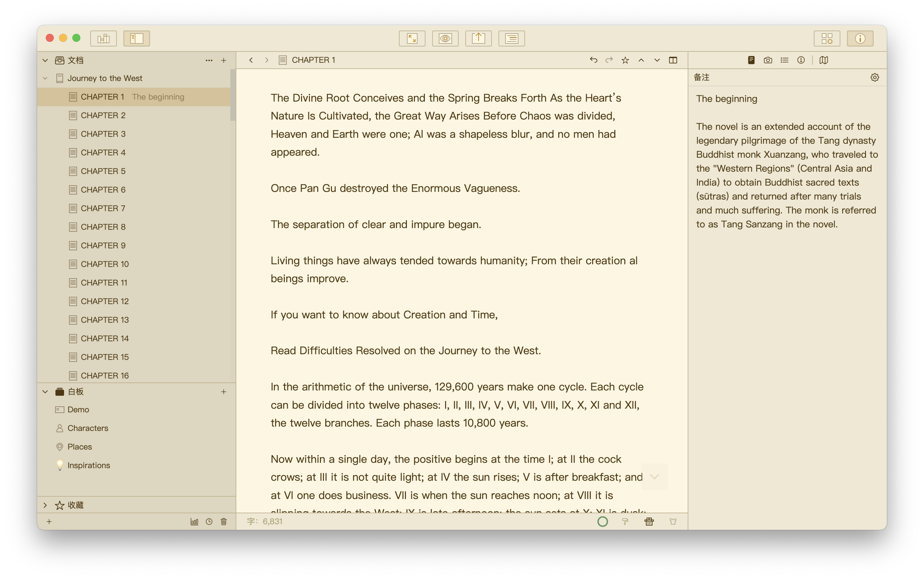Open CHAPTER 7 document
Screen dimensions: 924x579
point(134,208)
